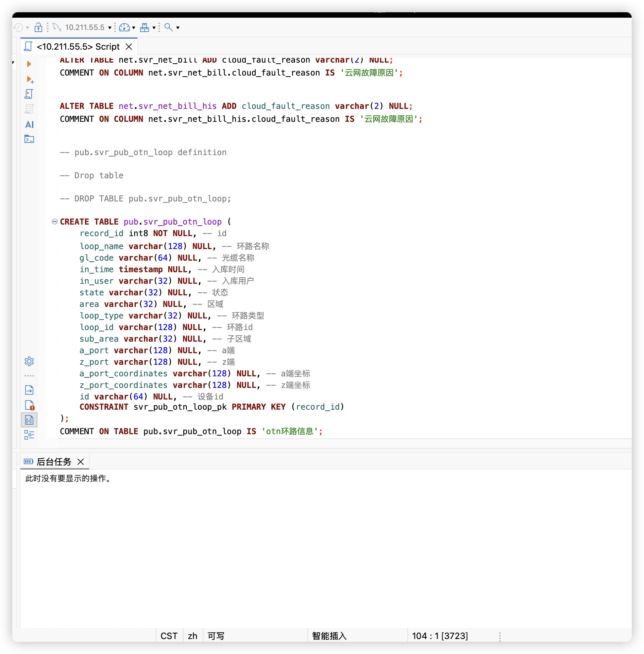
Task: Click the sub_area column definition
Action: point(165,339)
